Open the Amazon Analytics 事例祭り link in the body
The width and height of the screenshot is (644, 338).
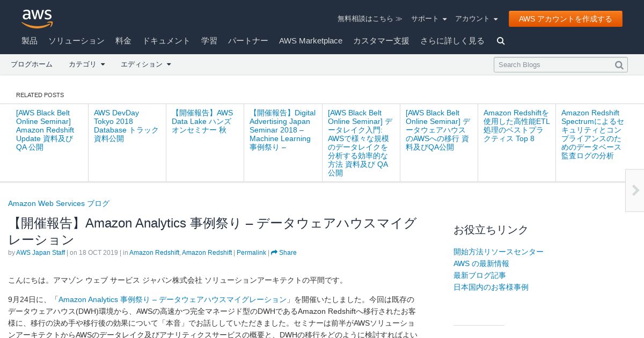(172, 299)
